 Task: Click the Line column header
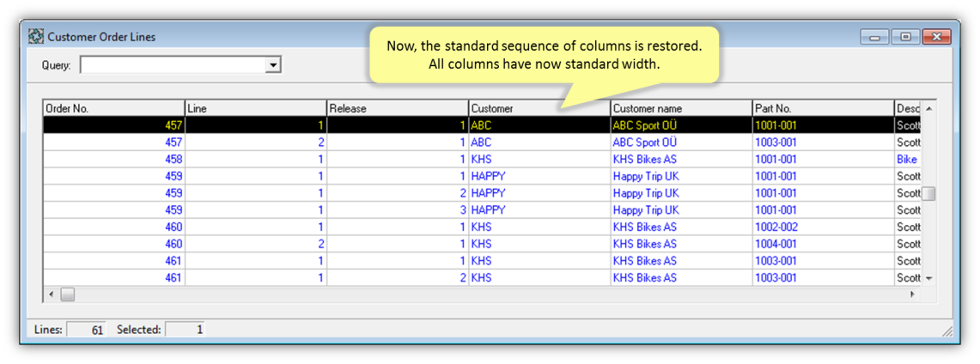click(256, 108)
